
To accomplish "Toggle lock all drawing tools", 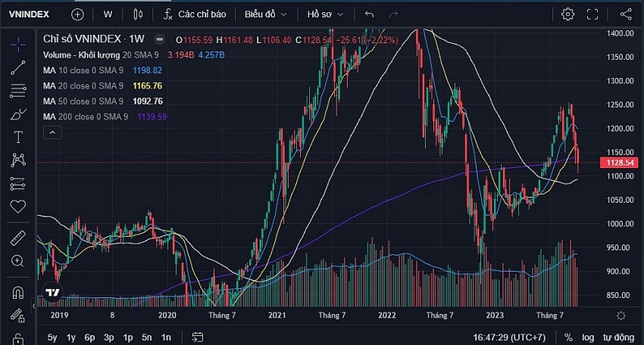I will (18, 339).
